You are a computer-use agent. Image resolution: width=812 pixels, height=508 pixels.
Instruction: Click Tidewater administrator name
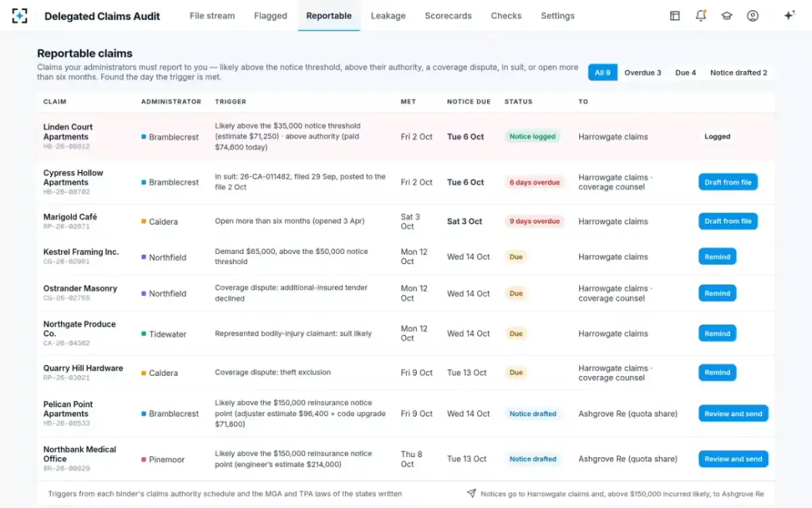click(168, 334)
